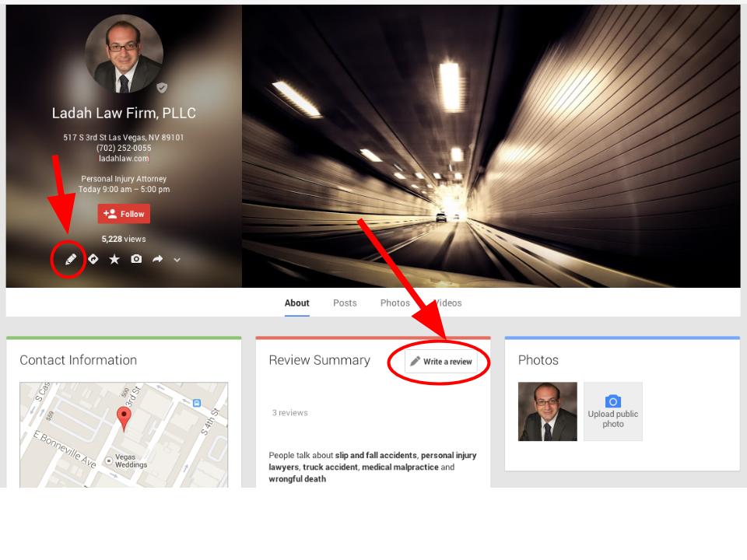Select the About tab

click(x=296, y=303)
